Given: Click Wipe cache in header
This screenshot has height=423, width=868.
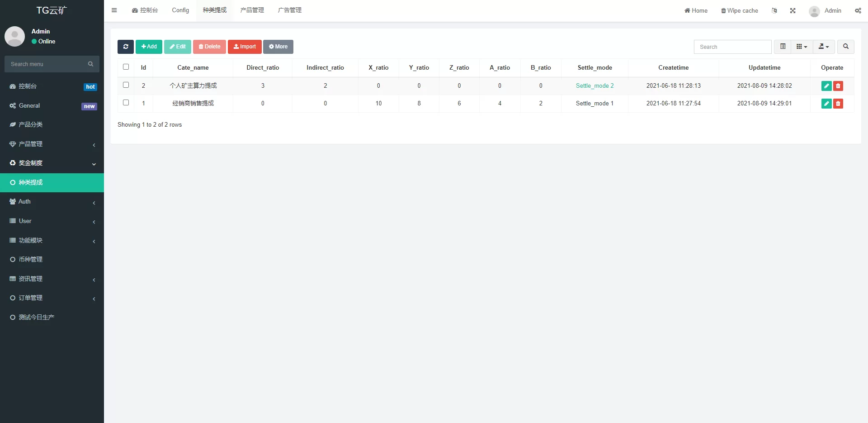Looking at the screenshot, I should pyautogui.click(x=740, y=10).
